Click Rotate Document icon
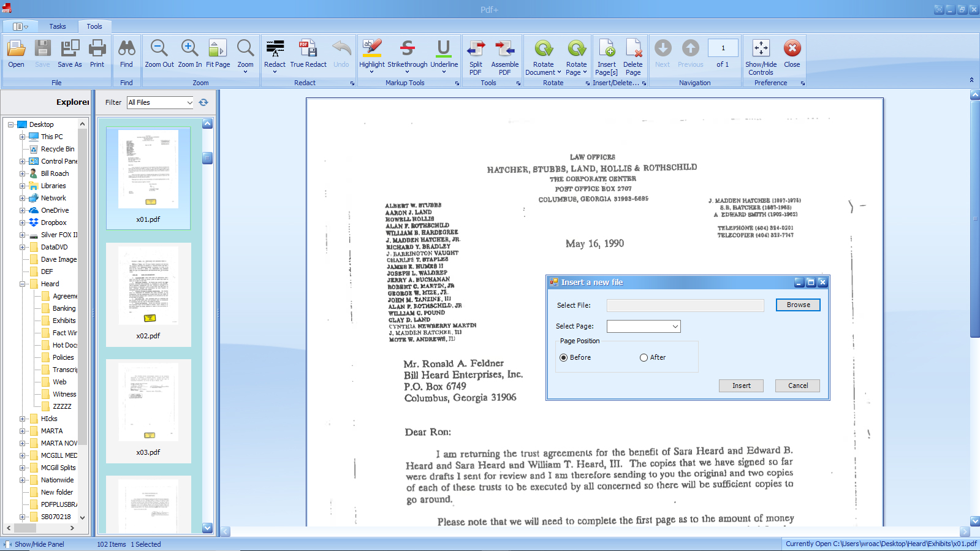The image size is (980, 551). point(544,57)
